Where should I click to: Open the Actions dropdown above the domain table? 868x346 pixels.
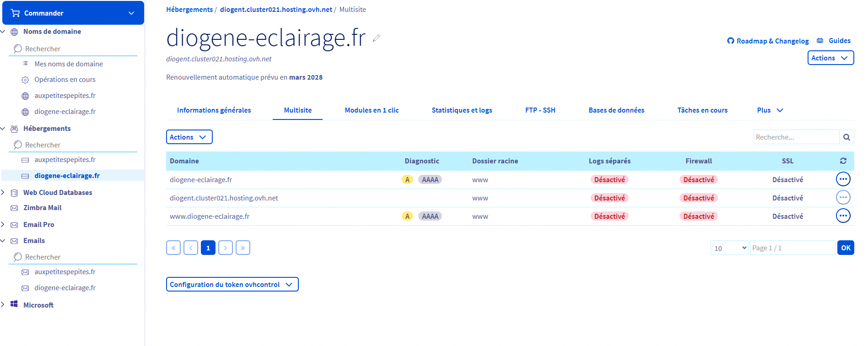coord(189,137)
